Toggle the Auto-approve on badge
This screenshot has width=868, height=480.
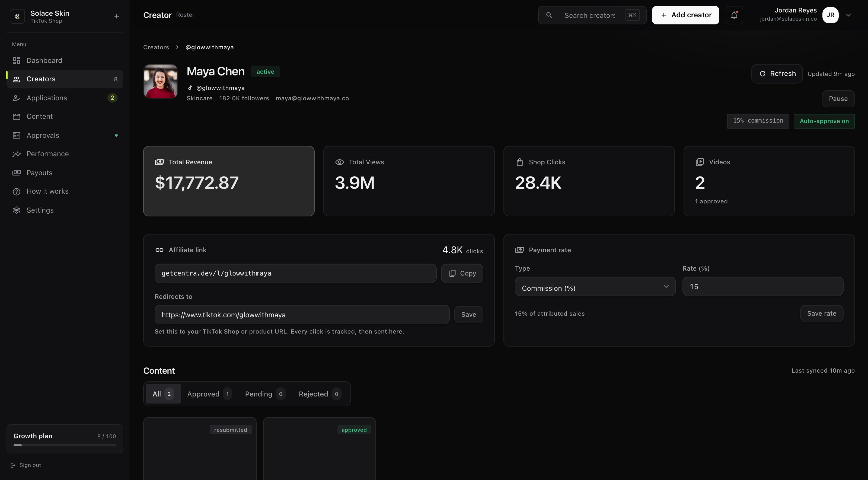[824, 121]
